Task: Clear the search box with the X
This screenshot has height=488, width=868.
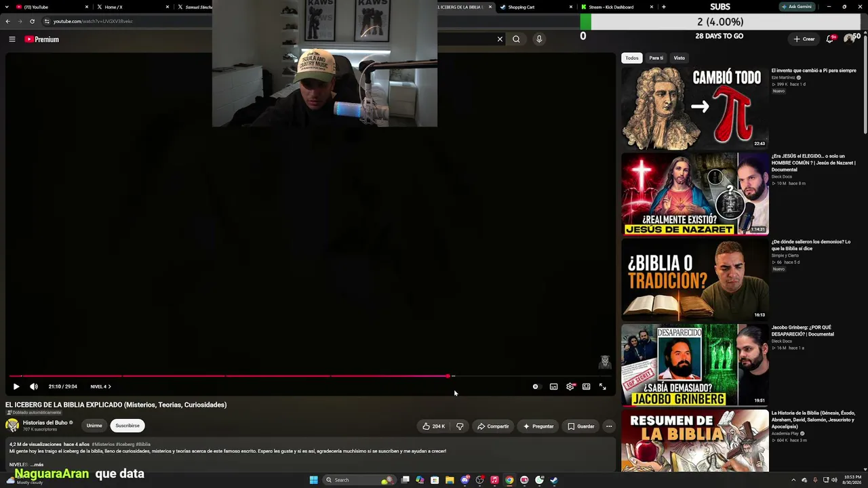Action: pos(500,39)
